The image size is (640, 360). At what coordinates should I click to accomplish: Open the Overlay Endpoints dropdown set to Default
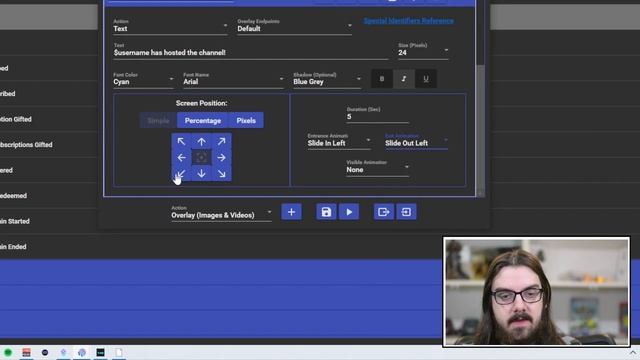pyautogui.click(x=294, y=27)
